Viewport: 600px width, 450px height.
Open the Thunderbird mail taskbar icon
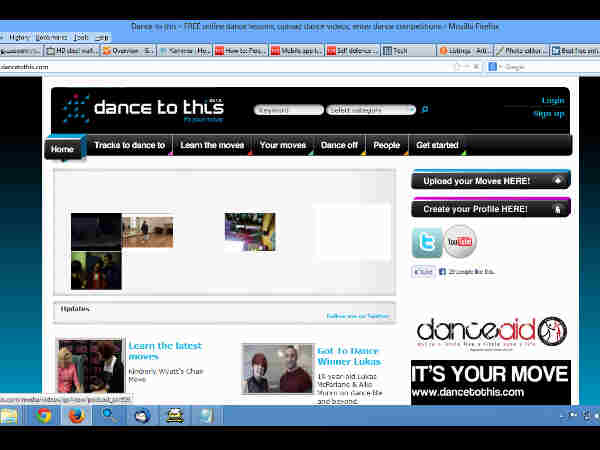coord(142,416)
